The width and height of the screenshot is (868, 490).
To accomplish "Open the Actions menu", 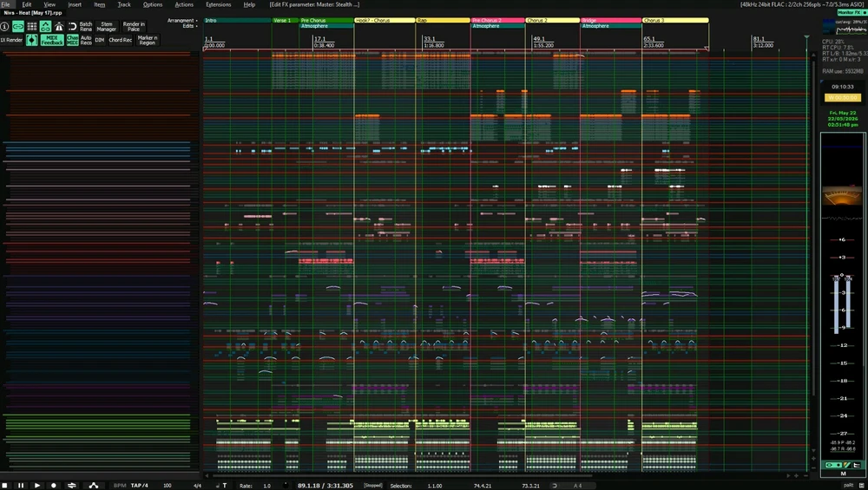I will click(184, 4).
